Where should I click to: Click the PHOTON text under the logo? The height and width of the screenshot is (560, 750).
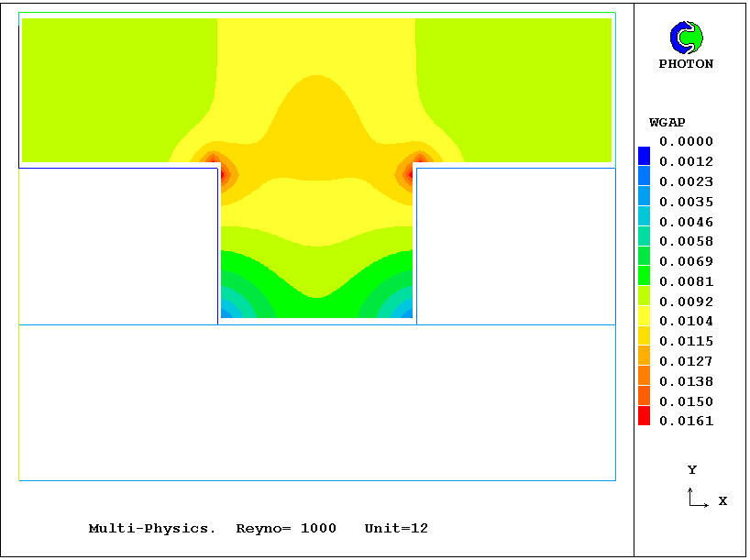[686, 64]
